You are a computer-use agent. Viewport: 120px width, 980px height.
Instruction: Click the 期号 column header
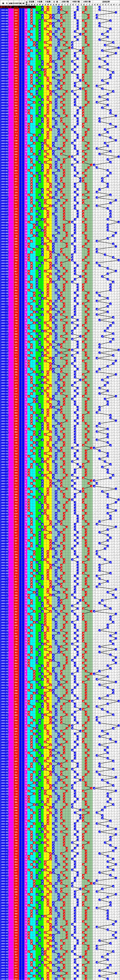click(4, 3)
